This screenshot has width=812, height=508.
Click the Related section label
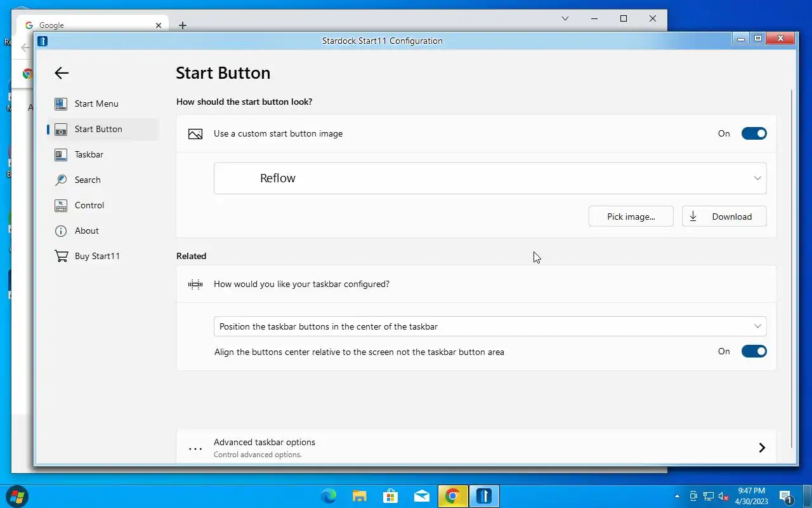point(192,256)
